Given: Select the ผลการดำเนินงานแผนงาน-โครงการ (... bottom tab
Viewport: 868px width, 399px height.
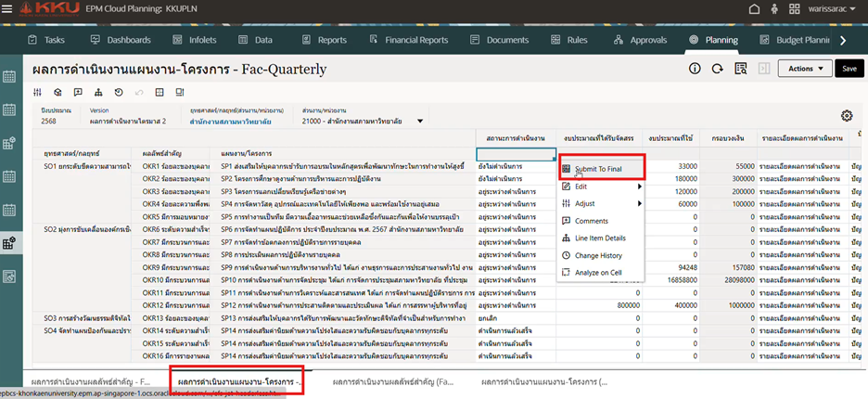Looking at the screenshot, I should [544, 382].
